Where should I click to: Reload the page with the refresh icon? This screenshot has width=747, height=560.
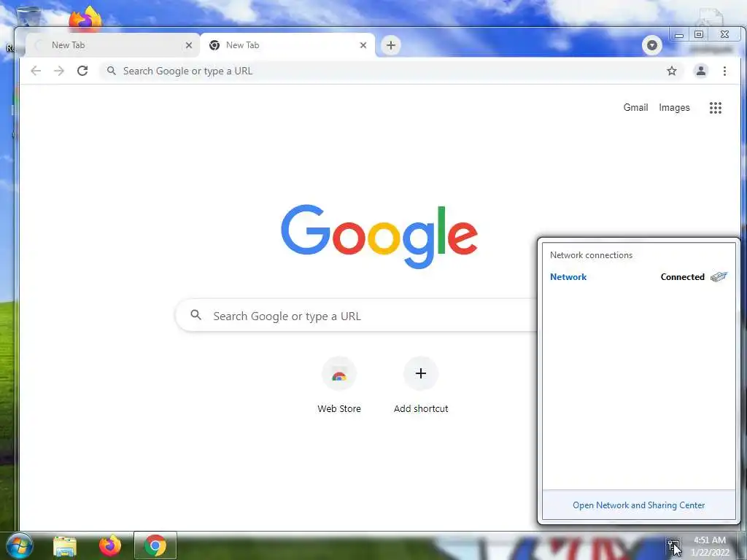point(82,71)
